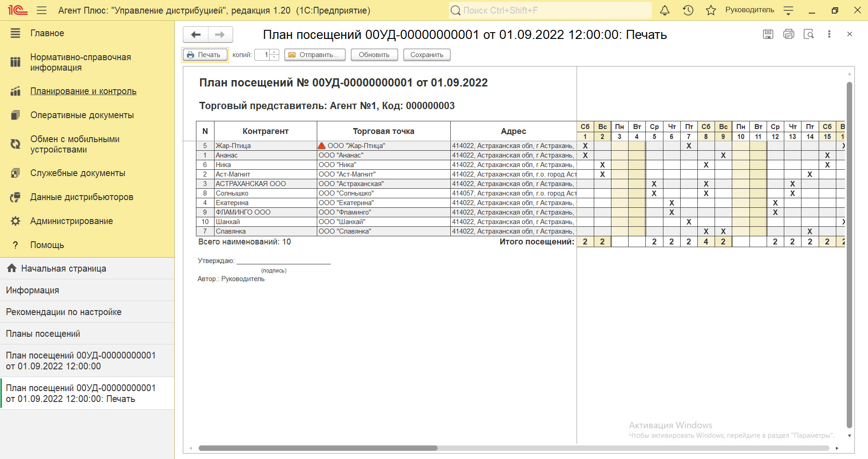Click the horizontal scrollbar thumb
The width and height of the screenshot is (868, 459).
(x=318, y=448)
